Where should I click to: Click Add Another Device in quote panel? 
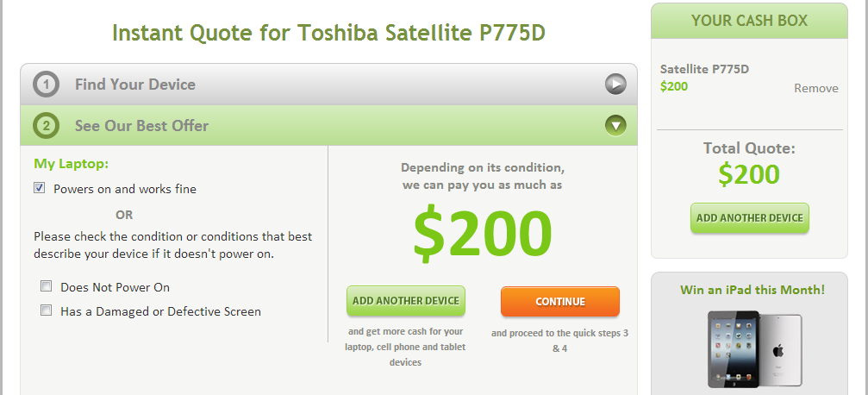(x=406, y=301)
